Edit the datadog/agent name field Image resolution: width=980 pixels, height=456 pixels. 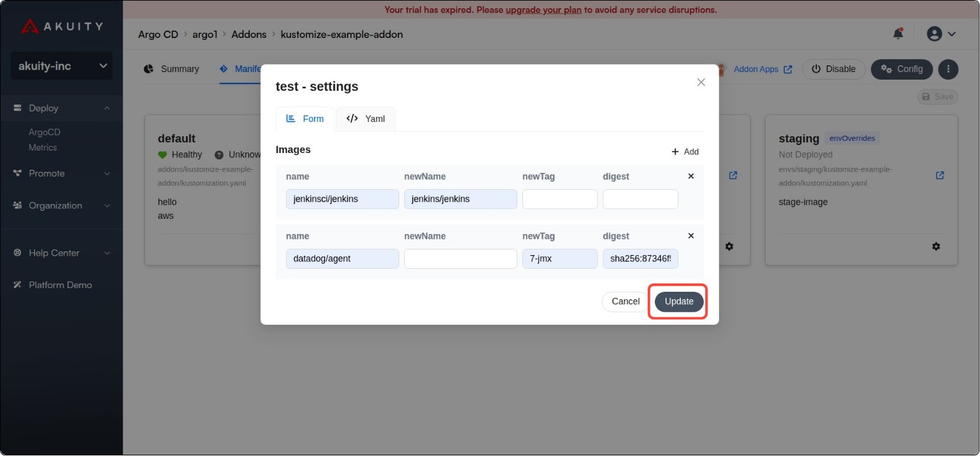coord(343,259)
